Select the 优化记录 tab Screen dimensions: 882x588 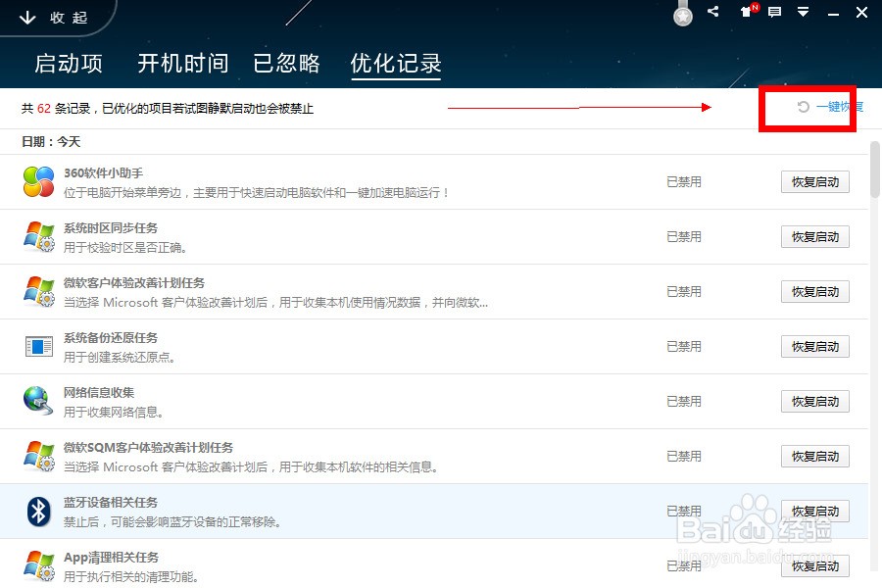pyautogui.click(x=396, y=64)
